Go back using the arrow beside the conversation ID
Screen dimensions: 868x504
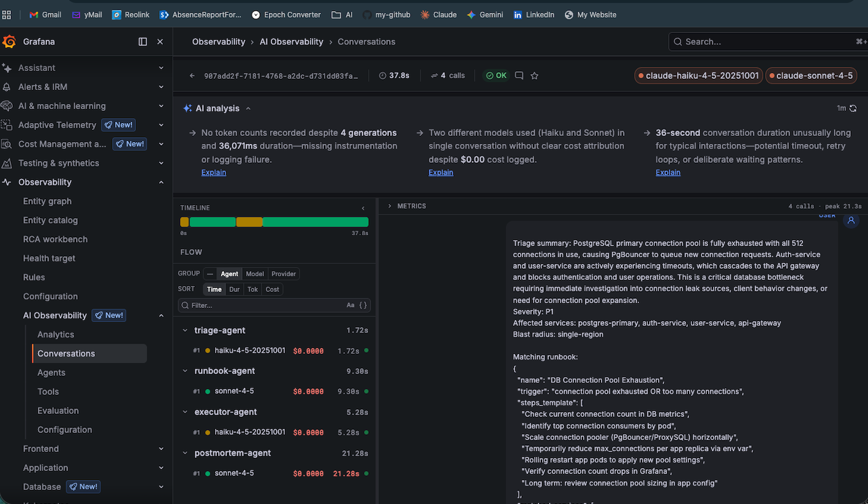point(192,76)
